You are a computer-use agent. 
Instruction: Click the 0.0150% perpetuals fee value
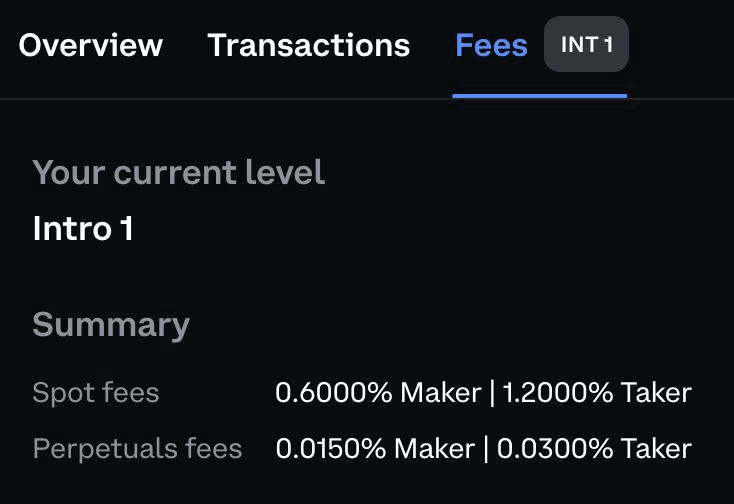332,448
